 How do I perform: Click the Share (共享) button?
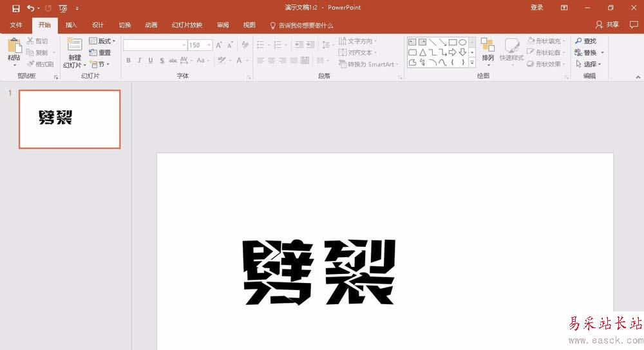pos(607,24)
